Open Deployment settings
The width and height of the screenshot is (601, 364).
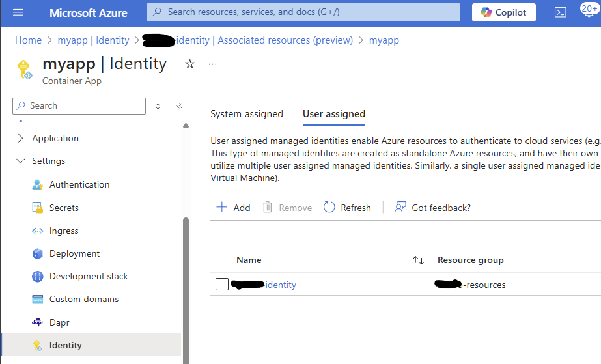(x=74, y=254)
